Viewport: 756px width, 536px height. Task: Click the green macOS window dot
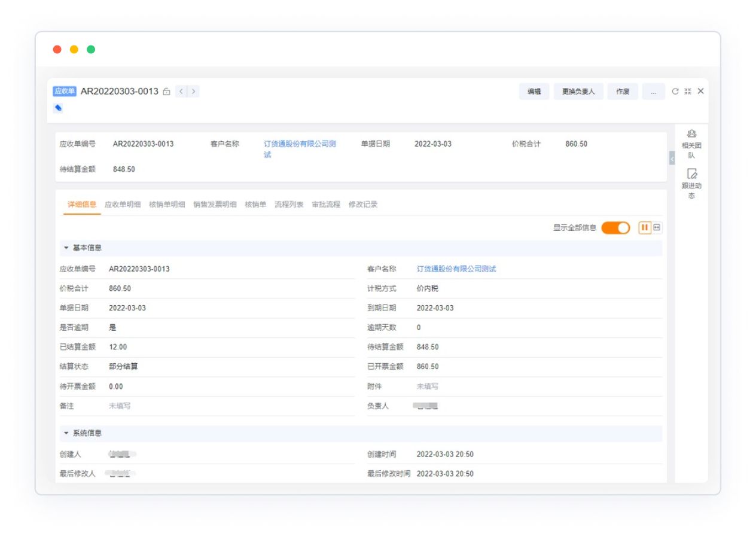click(x=91, y=50)
